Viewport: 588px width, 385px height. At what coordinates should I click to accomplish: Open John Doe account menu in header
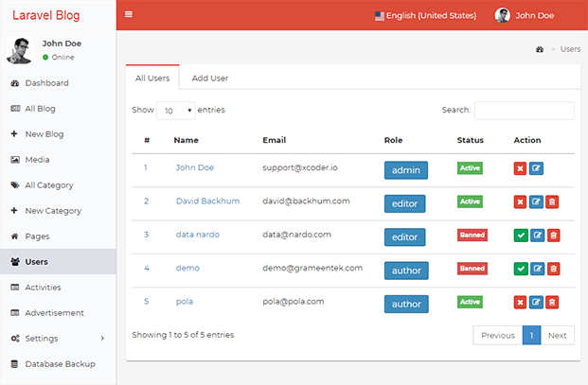pyautogui.click(x=525, y=15)
